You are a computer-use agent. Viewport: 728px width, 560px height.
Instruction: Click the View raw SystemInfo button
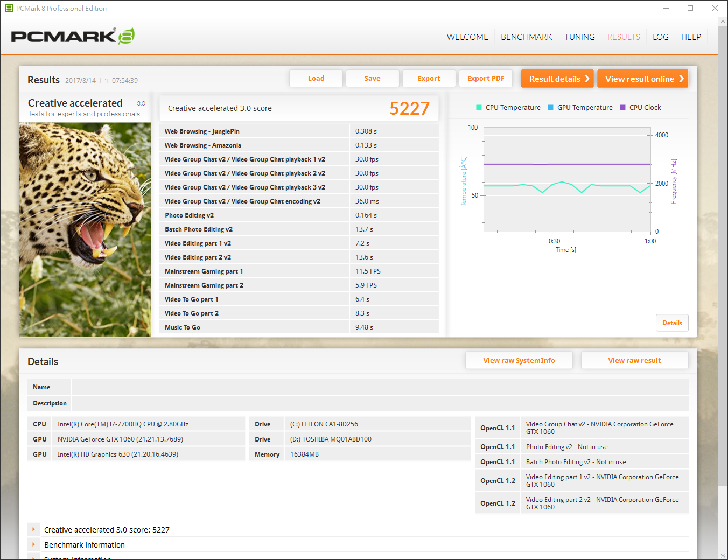519,361
